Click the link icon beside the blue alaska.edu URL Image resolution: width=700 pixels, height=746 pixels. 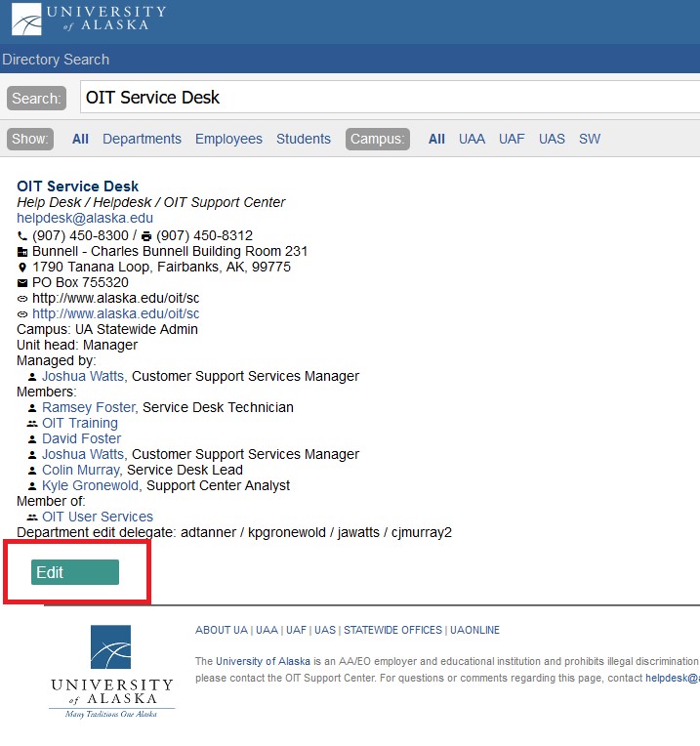(x=23, y=314)
